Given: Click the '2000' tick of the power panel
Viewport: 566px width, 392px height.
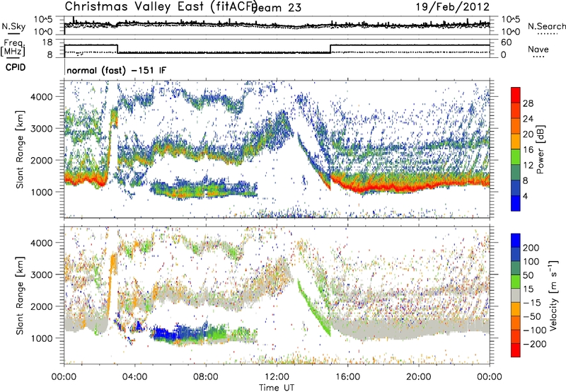Looking at the screenshot, I should [42, 160].
